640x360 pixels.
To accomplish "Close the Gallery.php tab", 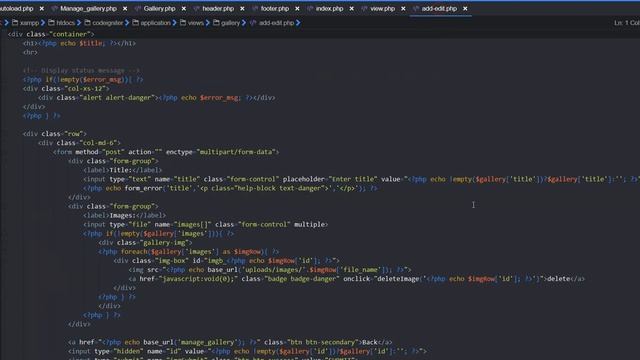I will [184, 9].
